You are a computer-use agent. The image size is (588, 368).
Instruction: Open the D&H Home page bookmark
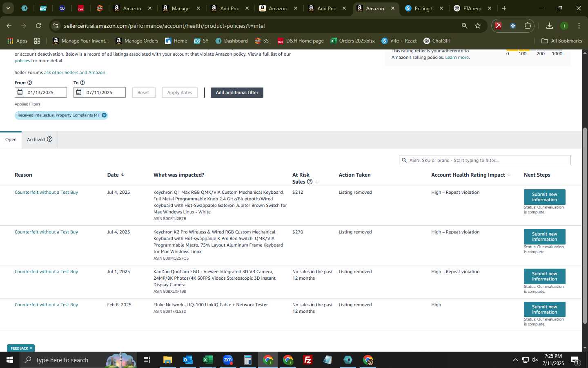click(301, 41)
